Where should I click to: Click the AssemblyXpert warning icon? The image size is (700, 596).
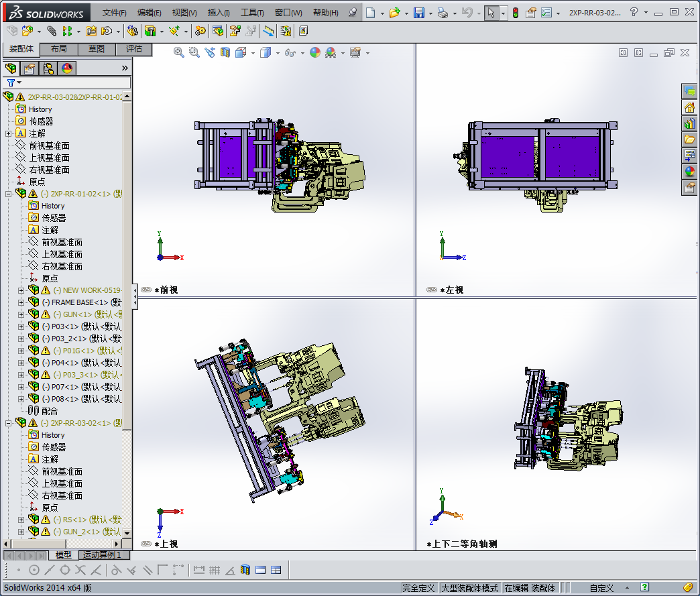coord(286,31)
